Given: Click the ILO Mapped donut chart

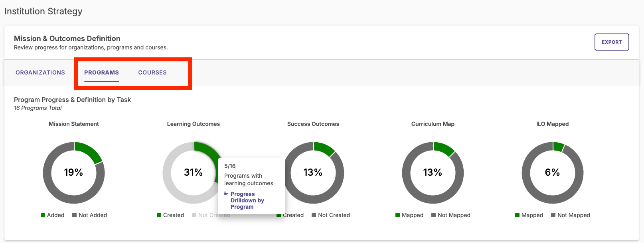Looking at the screenshot, I should click(x=553, y=172).
